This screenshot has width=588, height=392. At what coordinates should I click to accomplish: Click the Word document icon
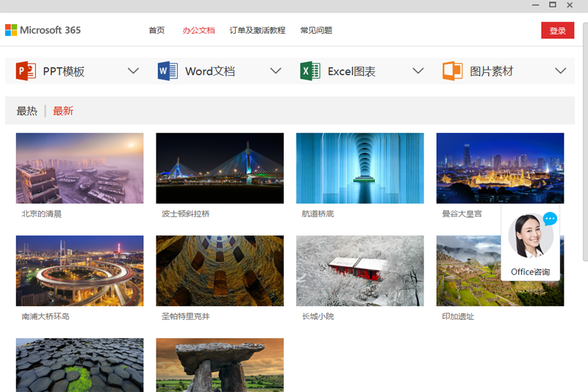tap(168, 71)
